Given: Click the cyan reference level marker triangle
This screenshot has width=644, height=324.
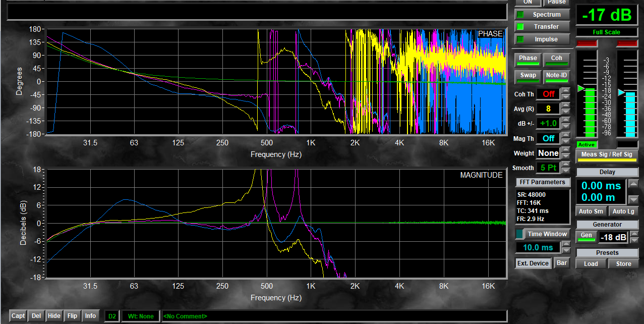Looking at the screenshot, I should point(621,92).
